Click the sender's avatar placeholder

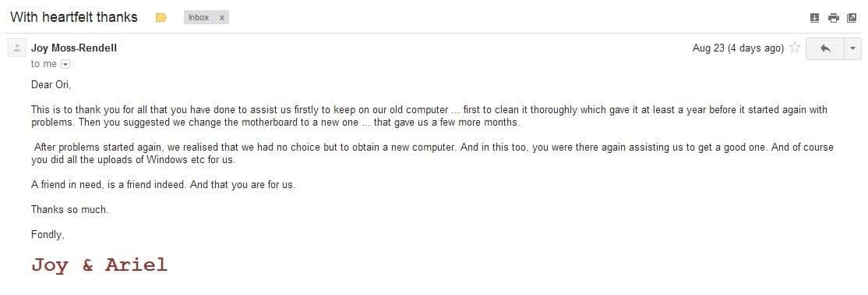pos(16,48)
